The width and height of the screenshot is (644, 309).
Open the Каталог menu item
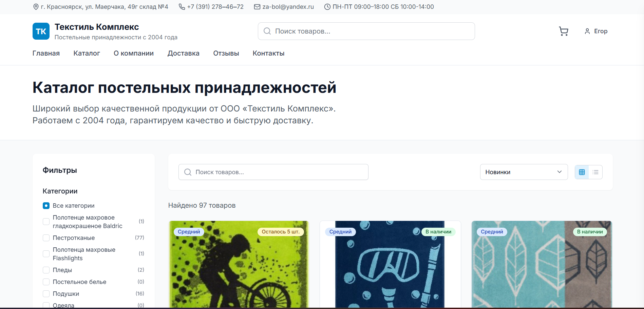pyautogui.click(x=86, y=53)
